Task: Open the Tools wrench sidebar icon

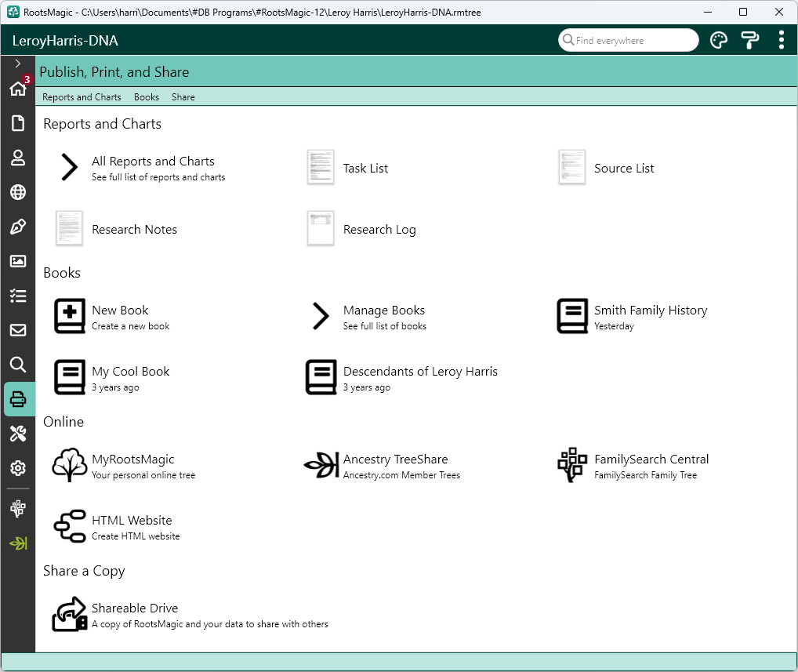Action: [18, 434]
